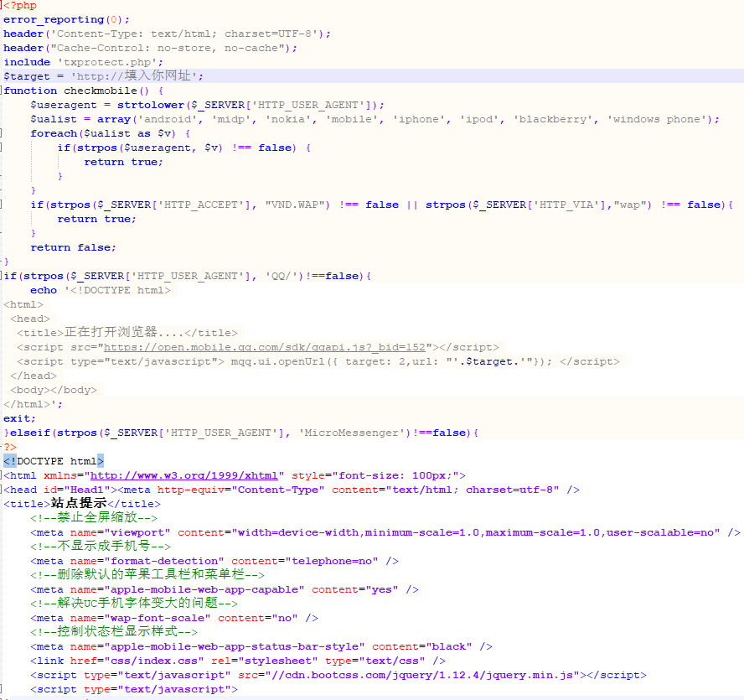Click the $useragent strtolower assignment line
Image resolution: width=744 pixels, height=700 pixels.
coord(207,106)
